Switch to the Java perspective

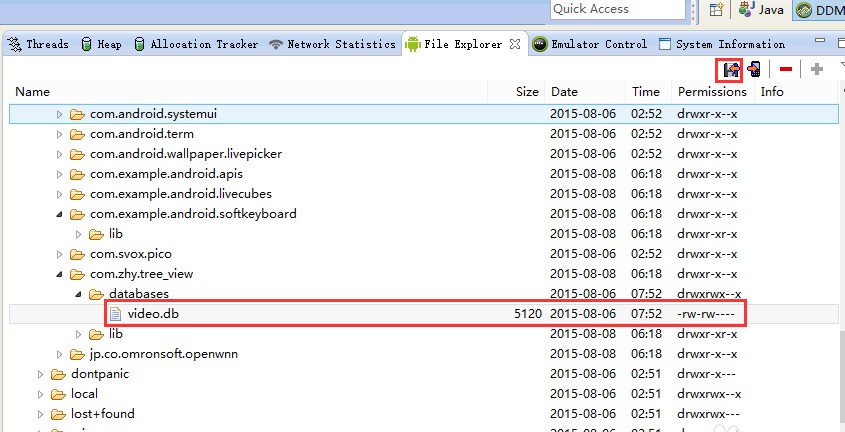click(x=761, y=10)
